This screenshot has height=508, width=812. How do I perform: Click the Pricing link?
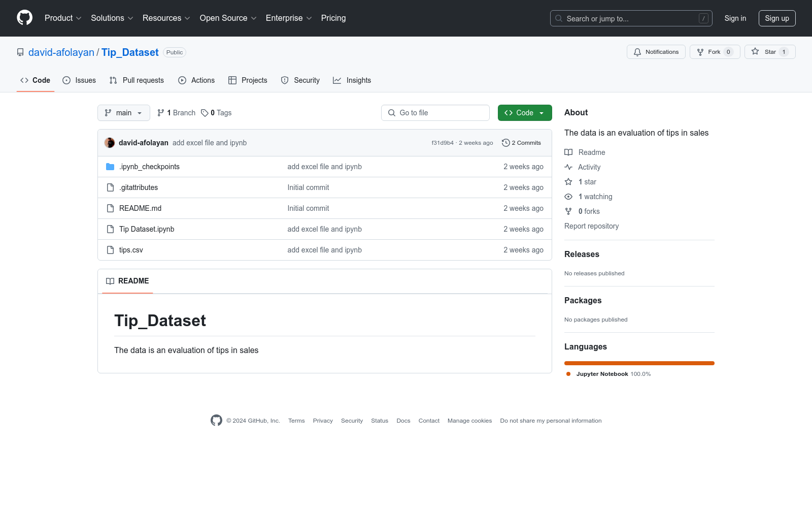(x=333, y=18)
